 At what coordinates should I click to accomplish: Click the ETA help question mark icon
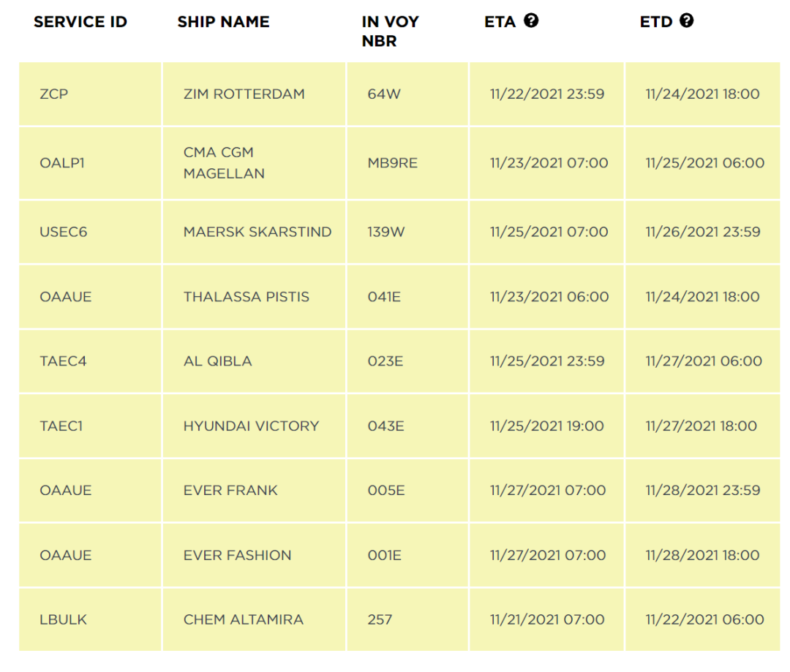531,20
